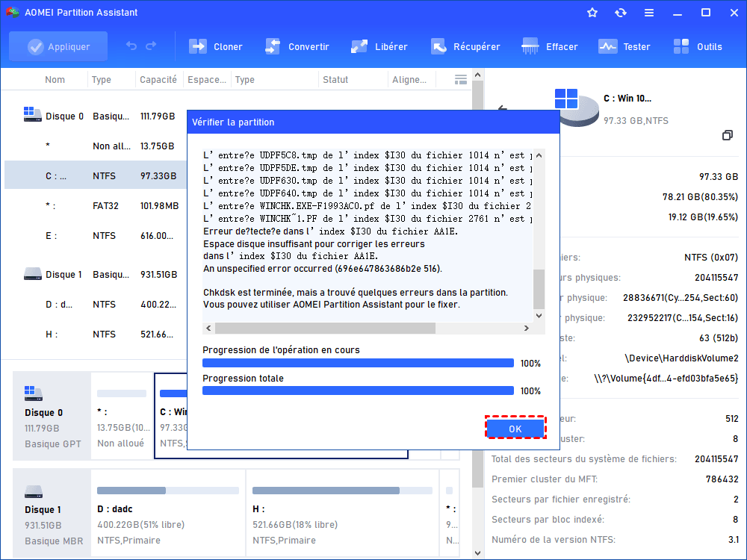Click the Effacer wipe tool
The image size is (747, 560).
[531, 46]
